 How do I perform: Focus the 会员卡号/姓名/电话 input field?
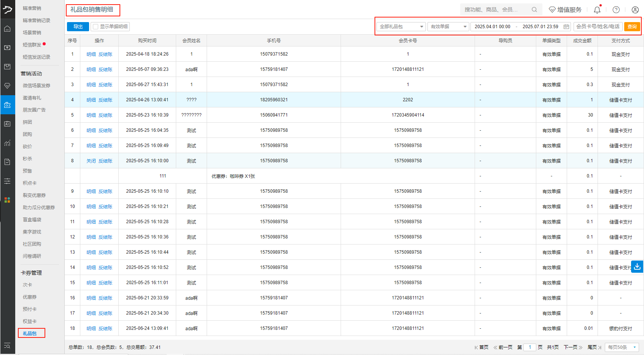pos(598,27)
